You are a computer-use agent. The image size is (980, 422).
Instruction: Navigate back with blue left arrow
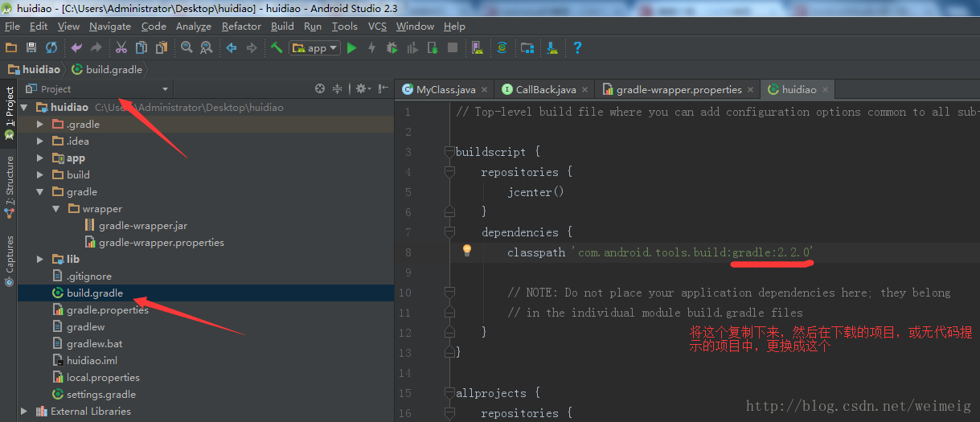(232, 48)
